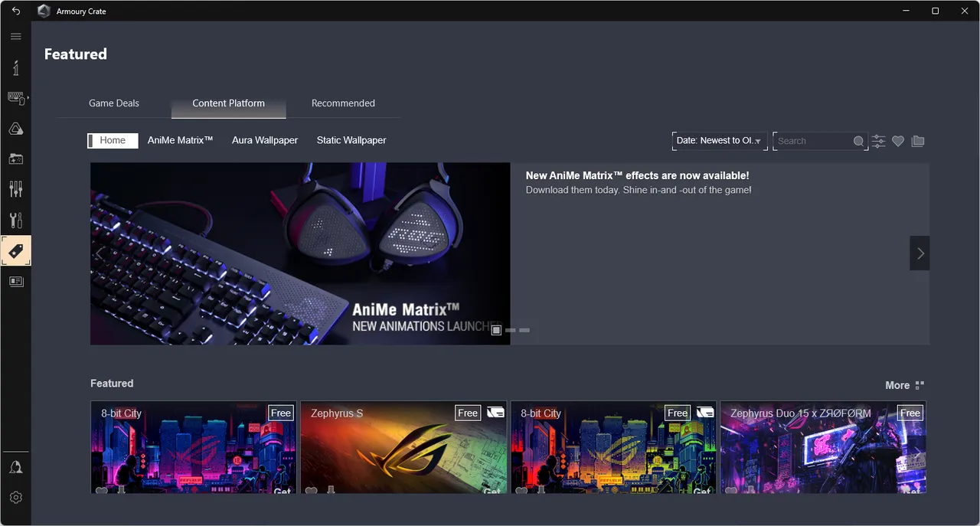Viewport: 980px width, 526px height.
Task: Open the Date: Newest to Oldest sort dropdown
Action: pos(720,141)
